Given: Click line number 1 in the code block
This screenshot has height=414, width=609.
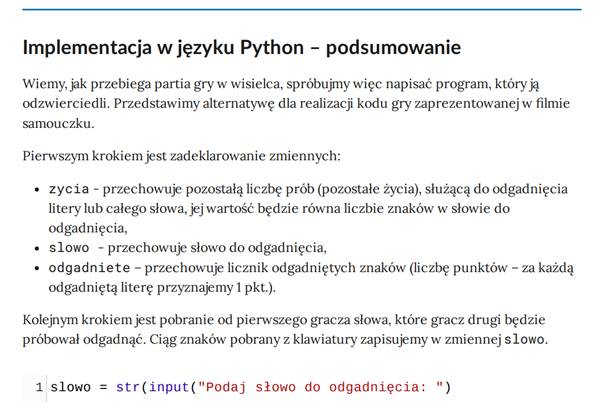Looking at the screenshot, I should point(38,387).
